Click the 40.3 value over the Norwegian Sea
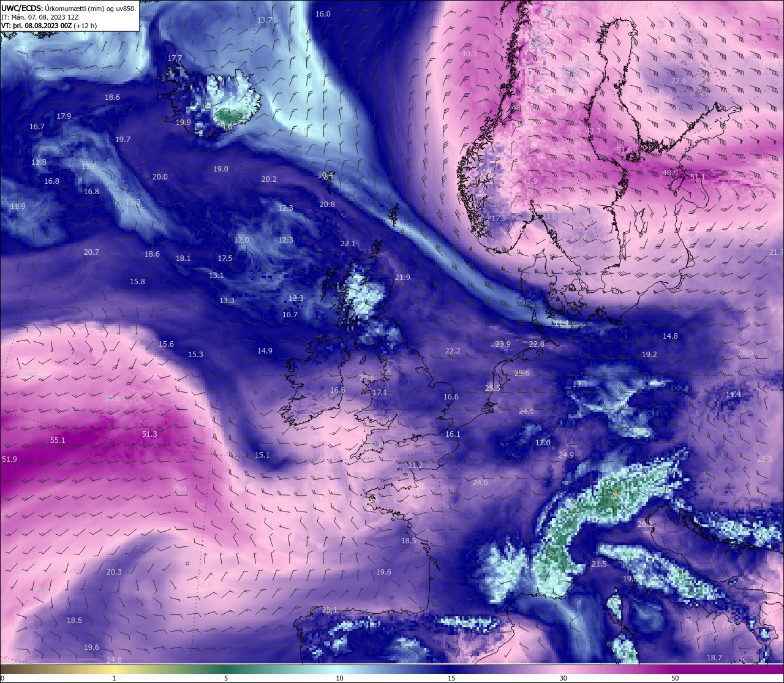784x683 pixels. [469, 54]
